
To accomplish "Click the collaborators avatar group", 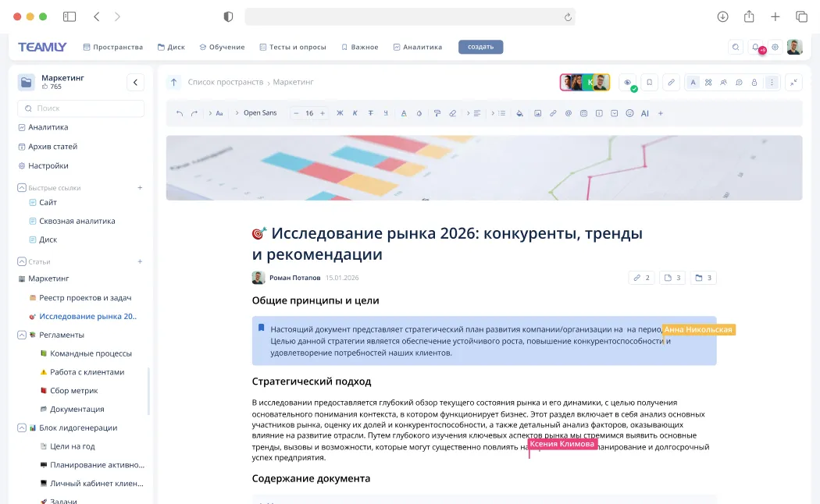I will tap(585, 82).
